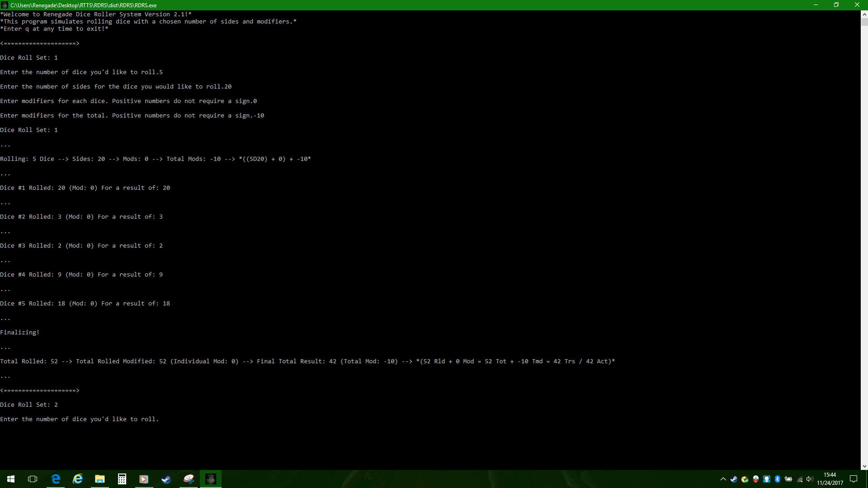The width and height of the screenshot is (868, 488).
Task: Open the console system menu via title icon
Action: tap(4, 5)
